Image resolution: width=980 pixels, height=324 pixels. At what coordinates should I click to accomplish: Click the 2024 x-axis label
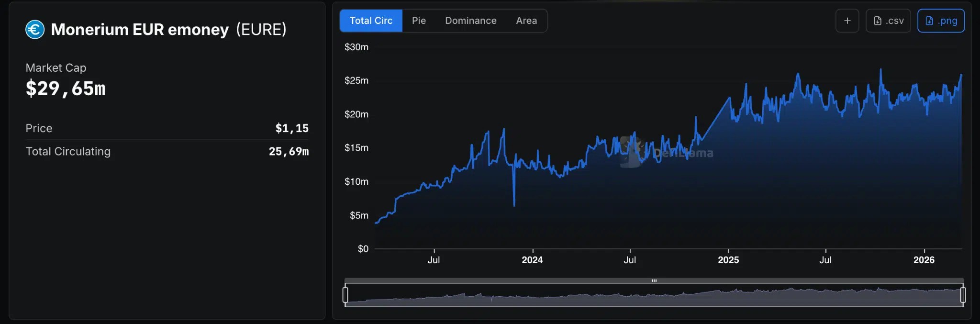pyautogui.click(x=532, y=260)
